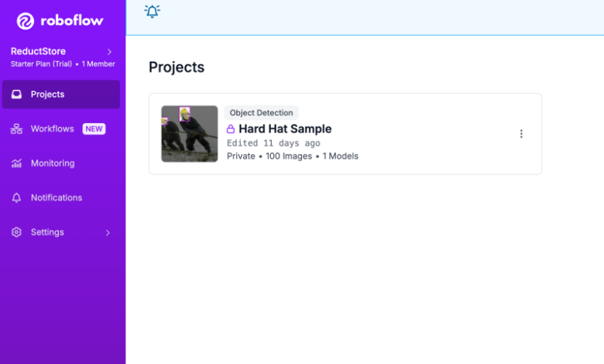Screen dimensions: 604x364
Task: Select the Projects sidebar item
Action: coord(61,94)
